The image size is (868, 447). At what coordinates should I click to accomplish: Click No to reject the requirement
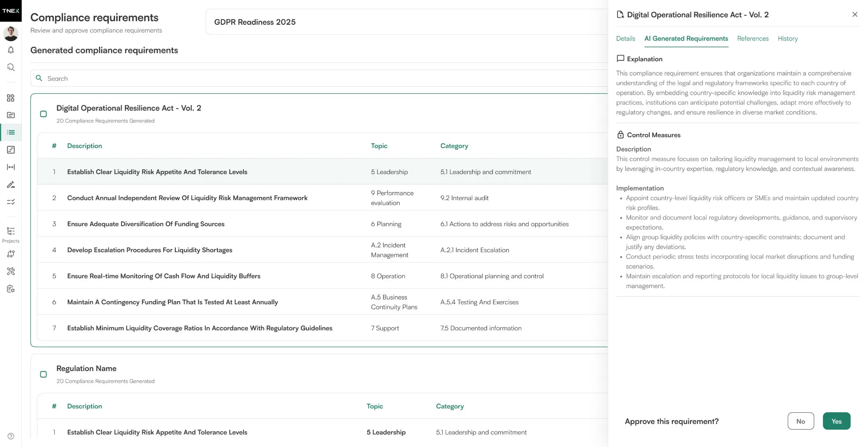[801, 421]
